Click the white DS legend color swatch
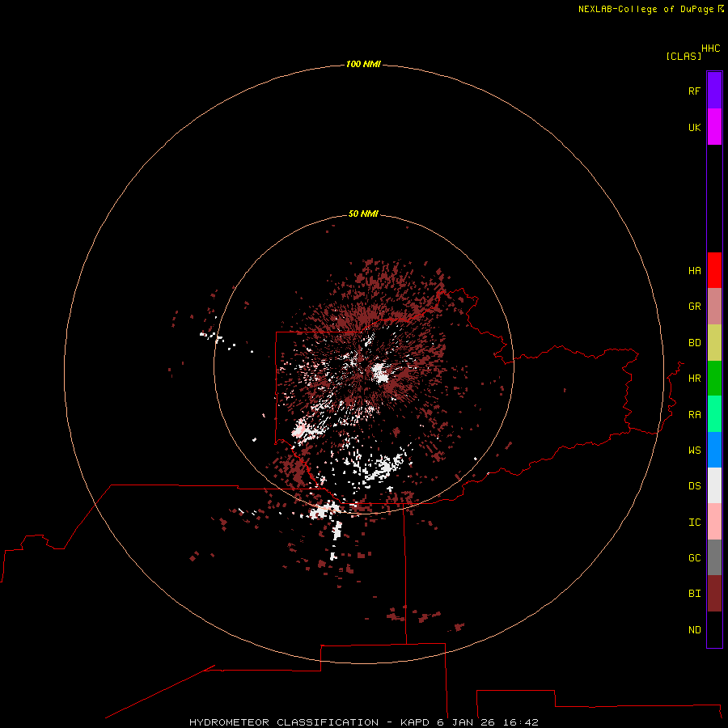The image size is (728, 728). point(714,485)
